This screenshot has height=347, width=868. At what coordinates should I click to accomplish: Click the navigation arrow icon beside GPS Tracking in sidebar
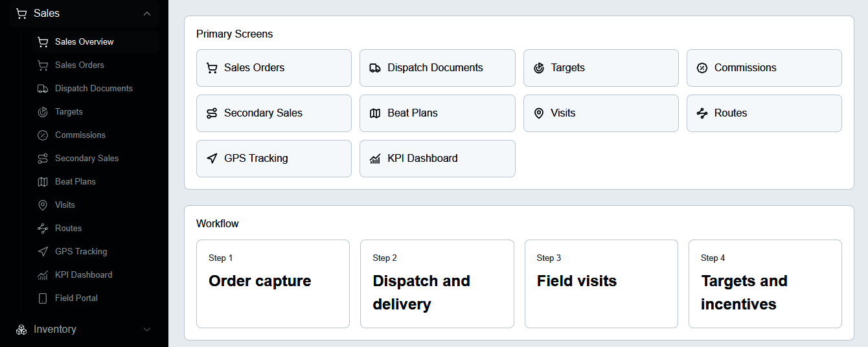pyautogui.click(x=43, y=252)
